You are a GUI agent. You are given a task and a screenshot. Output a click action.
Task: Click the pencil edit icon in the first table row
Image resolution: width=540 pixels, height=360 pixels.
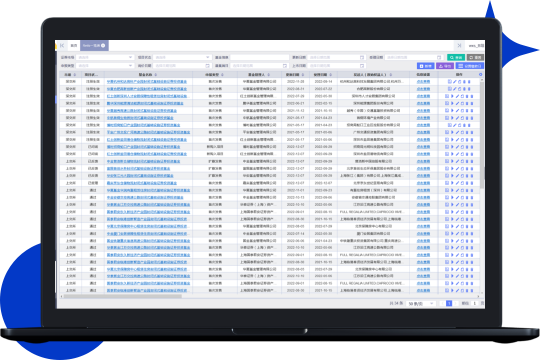tap(455, 82)
